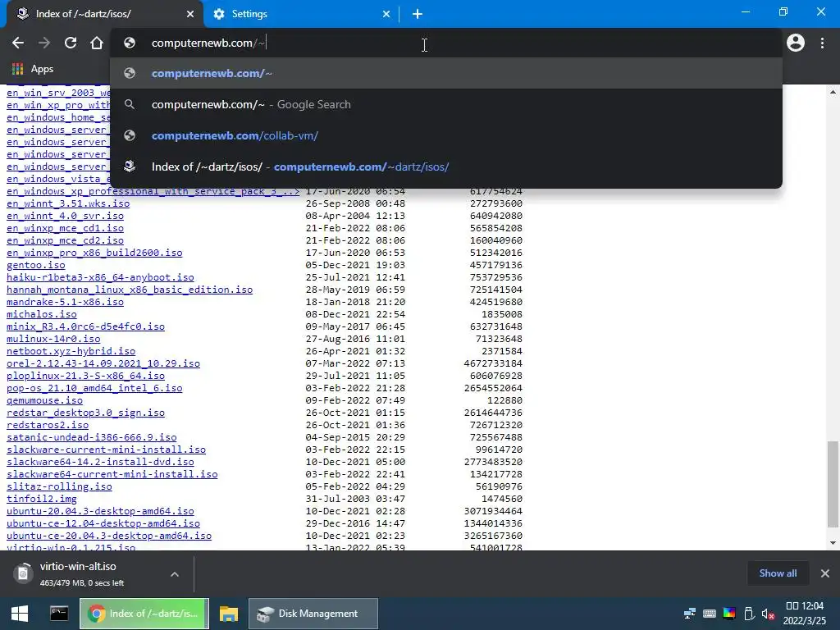Image resolution: width=840 pixels, height=630 pixels.
Task: Go back with the browser back arrow
Action: [18, 43]
